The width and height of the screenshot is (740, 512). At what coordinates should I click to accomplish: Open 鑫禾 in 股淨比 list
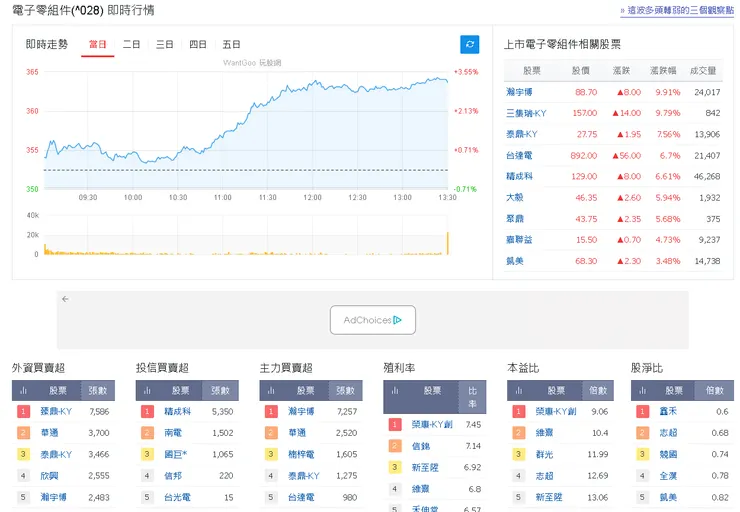(668, 411)
